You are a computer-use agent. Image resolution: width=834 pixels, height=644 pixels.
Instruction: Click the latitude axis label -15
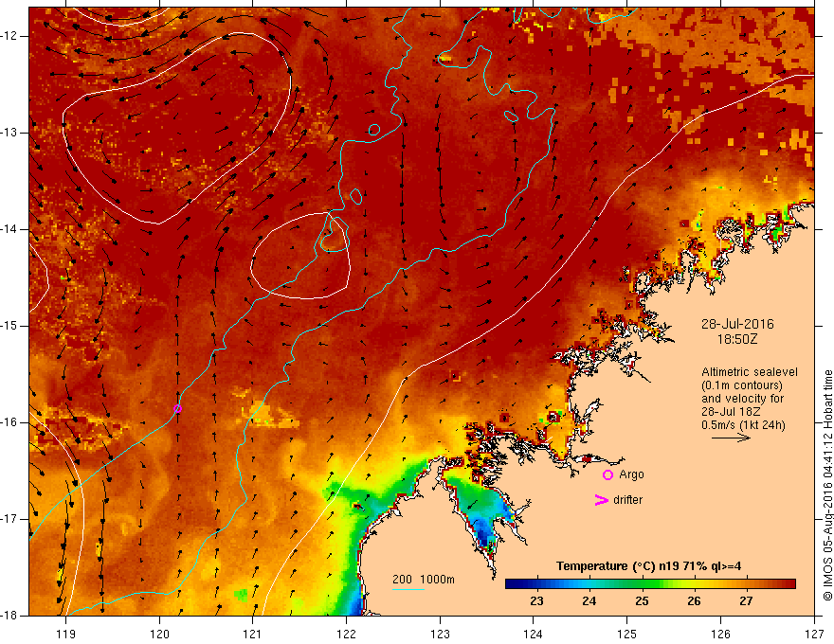pyautogui.click(x=10, y=326)
